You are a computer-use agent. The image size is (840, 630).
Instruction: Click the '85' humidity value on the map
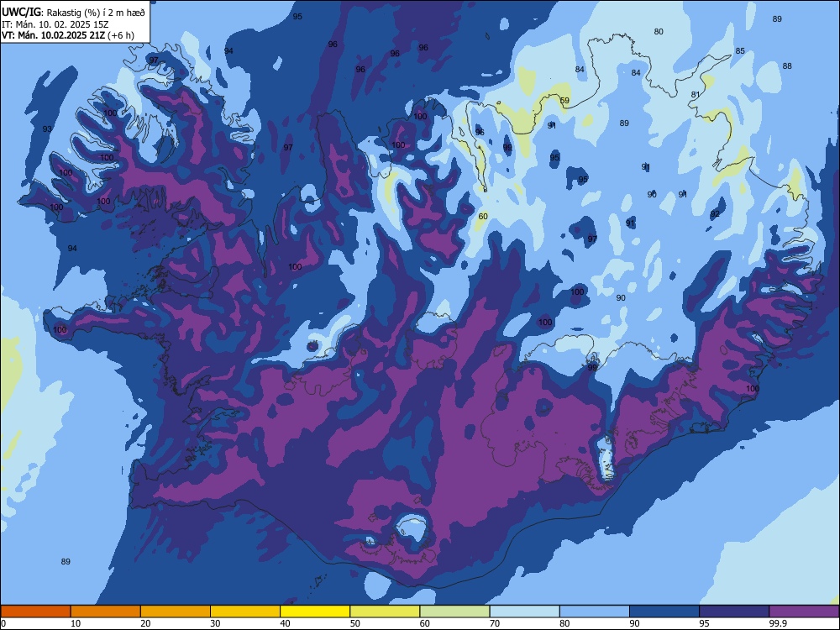point(740,51)
